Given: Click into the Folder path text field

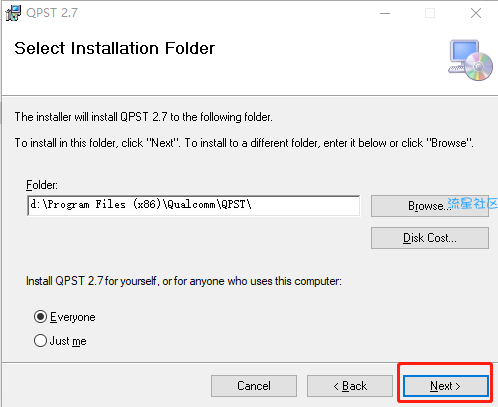Looking at the screenshot, I should pyautogui.click(x=194, y=206).
